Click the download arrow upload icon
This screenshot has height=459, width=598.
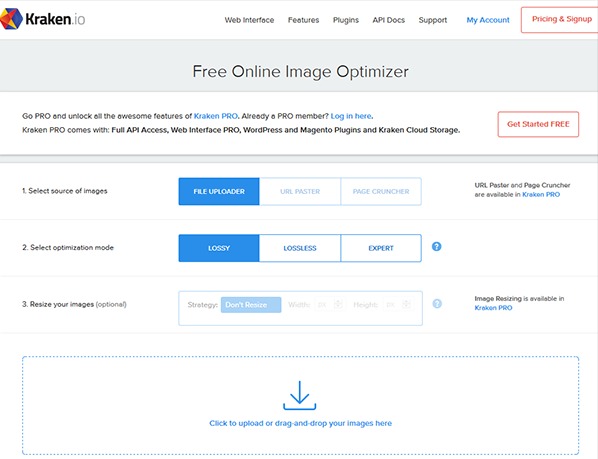299,395
